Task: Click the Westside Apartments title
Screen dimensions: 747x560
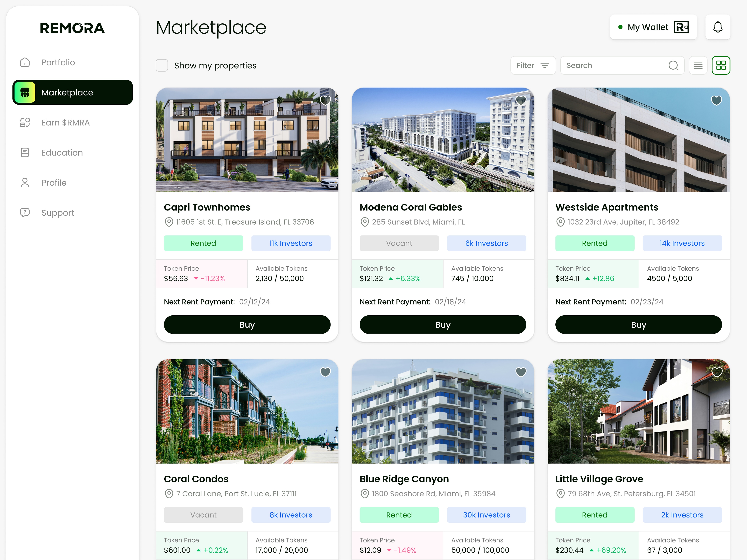Action: coord(607,207)
